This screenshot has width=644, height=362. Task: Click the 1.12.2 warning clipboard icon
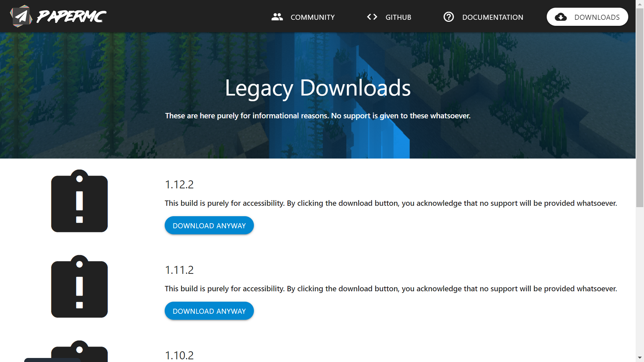coord(79,201)
